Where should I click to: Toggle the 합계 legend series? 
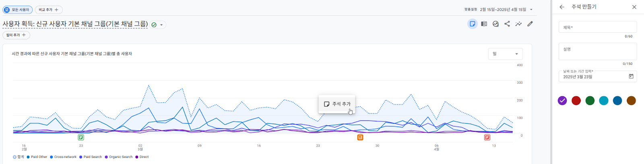tap(19, 157)
